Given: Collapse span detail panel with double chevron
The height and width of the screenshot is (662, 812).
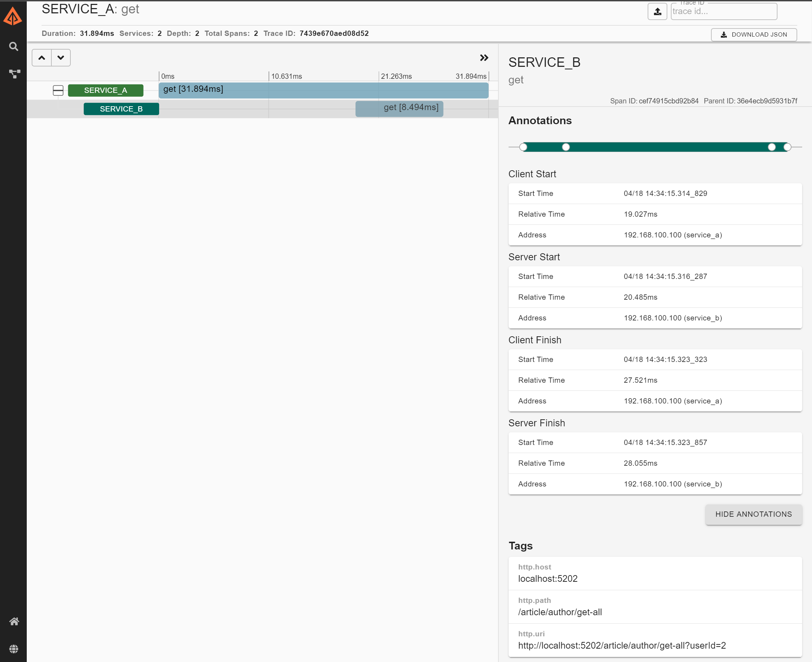Looking at the screenshot, I should point(484,58).
